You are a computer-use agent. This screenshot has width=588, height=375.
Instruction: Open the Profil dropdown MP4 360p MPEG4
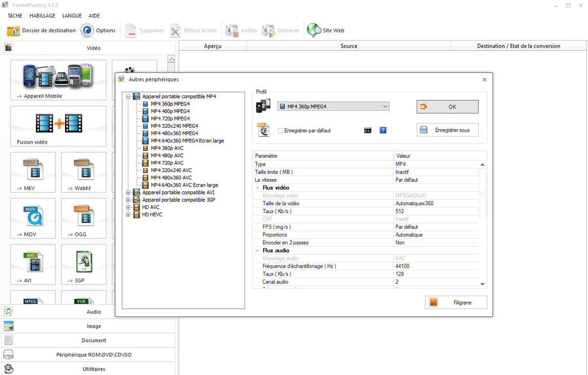coord(333,106)
